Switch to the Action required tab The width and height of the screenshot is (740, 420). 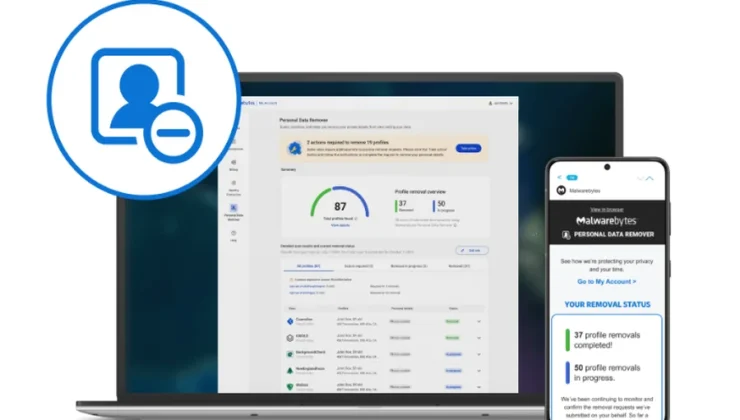tap(359, 266)
